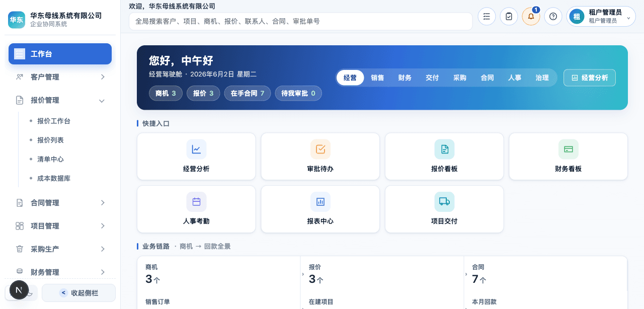
Task: Open the notification bell icon
Action: click(531, 17)
